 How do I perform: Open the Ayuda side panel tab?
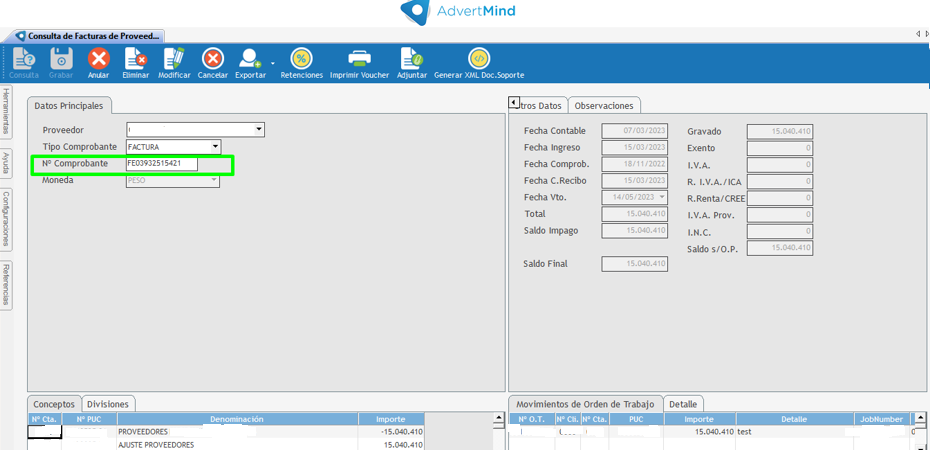pos(6,163)
